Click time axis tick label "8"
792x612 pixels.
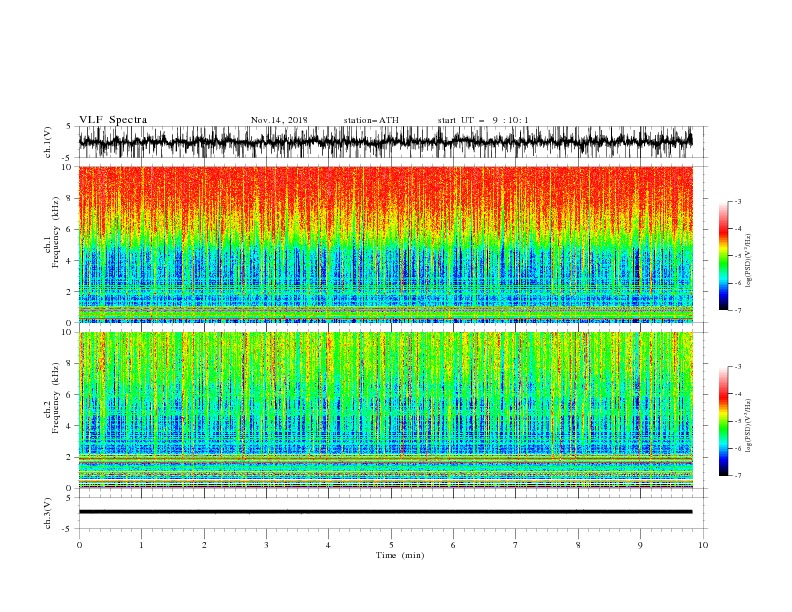point(578,545)
